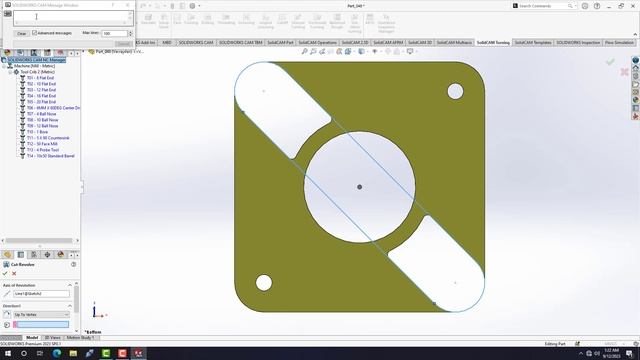Click the Windows Start button
Image resolution: width=640 pixels, height=360 pixels.
tap(7, 353)
